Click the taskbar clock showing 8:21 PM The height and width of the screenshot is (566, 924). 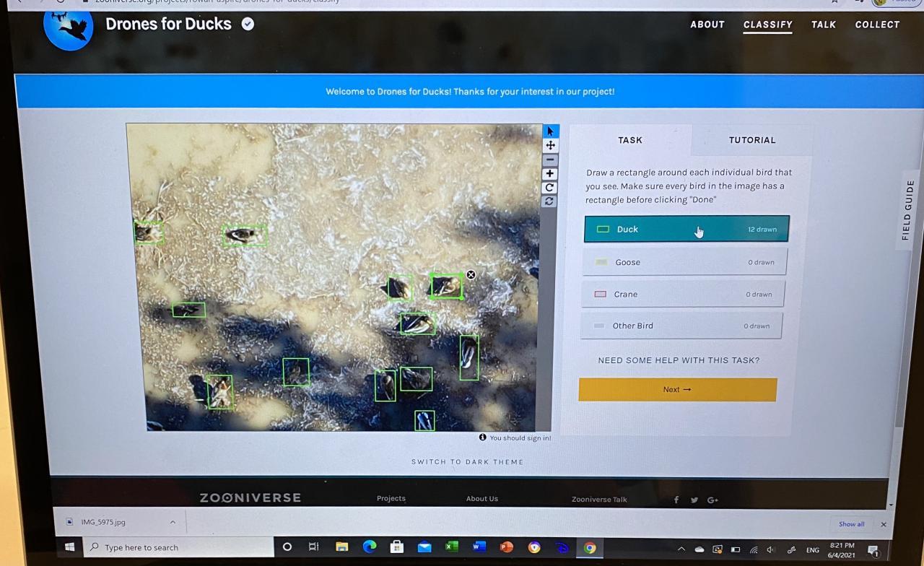pos(842,550)
